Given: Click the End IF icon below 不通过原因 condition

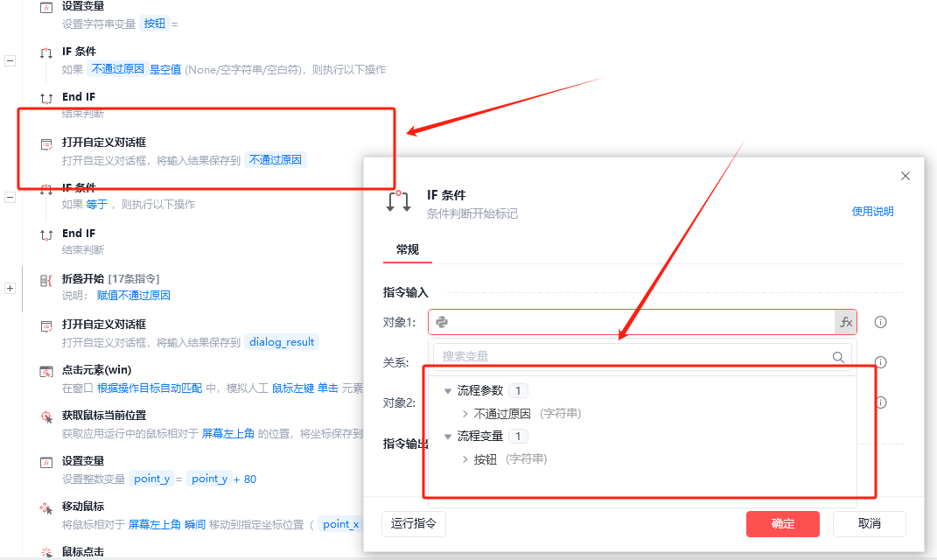Looking at the screenshot, I should (46, 99).
